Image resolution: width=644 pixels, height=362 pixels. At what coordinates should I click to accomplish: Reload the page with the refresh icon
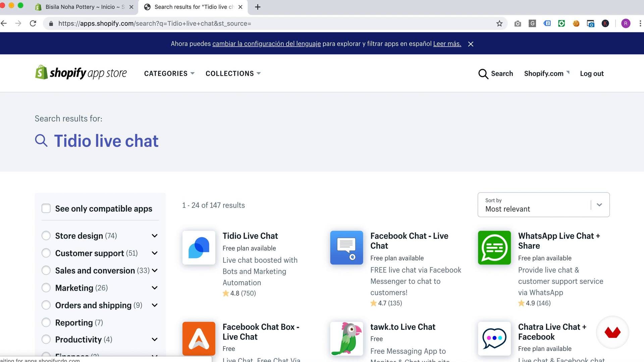click(33, 23)
